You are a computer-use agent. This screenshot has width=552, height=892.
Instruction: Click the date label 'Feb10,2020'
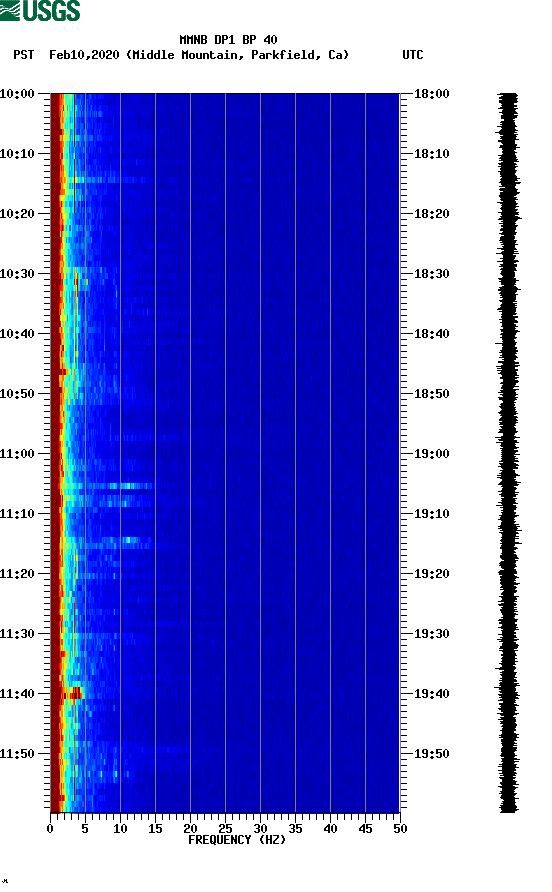pos(84,55)
